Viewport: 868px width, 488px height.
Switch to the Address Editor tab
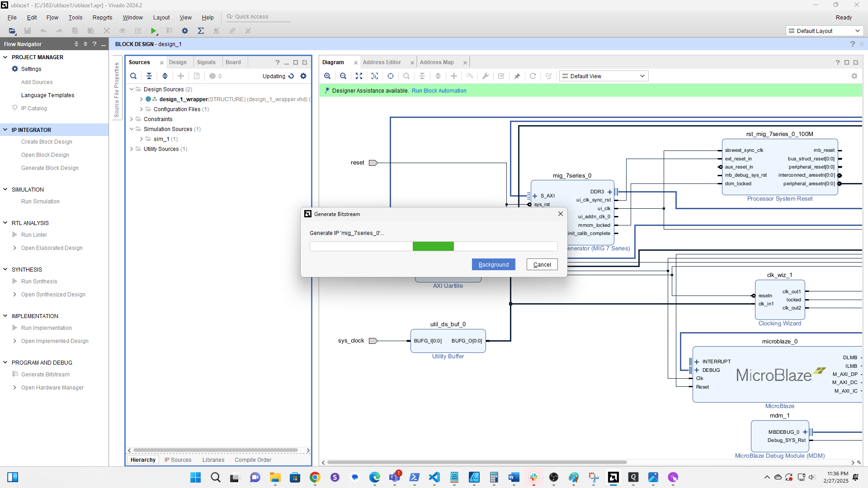click(x=382, y=62)
